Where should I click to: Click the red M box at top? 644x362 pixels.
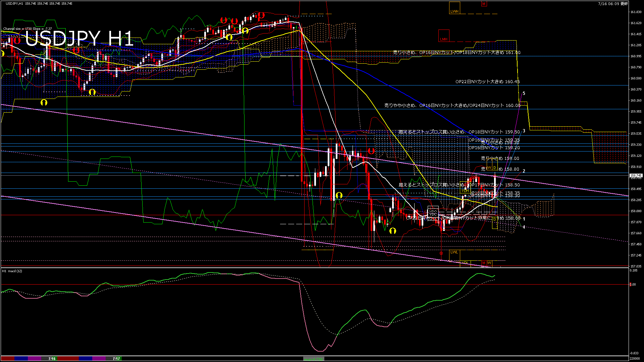tap(484, 4)
